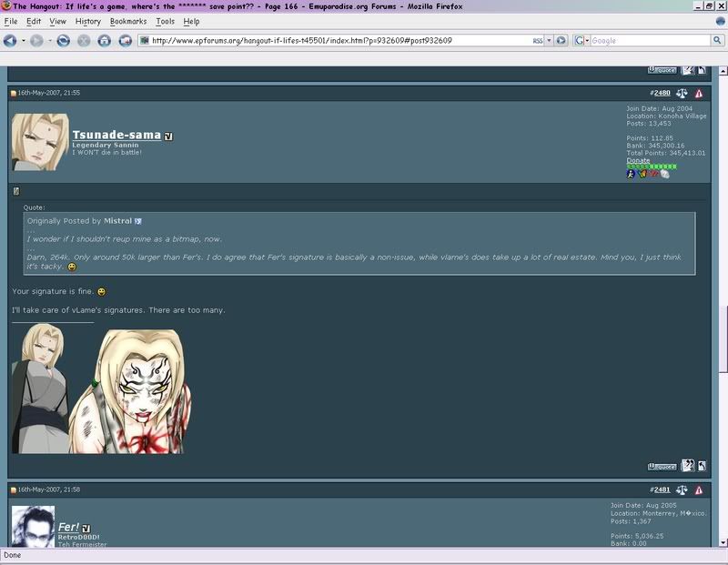Image resolution: width=728 pixels, height=565 pixels.
Task: Click the toolbar icon right of Home
Action: (x=126, y=41)
